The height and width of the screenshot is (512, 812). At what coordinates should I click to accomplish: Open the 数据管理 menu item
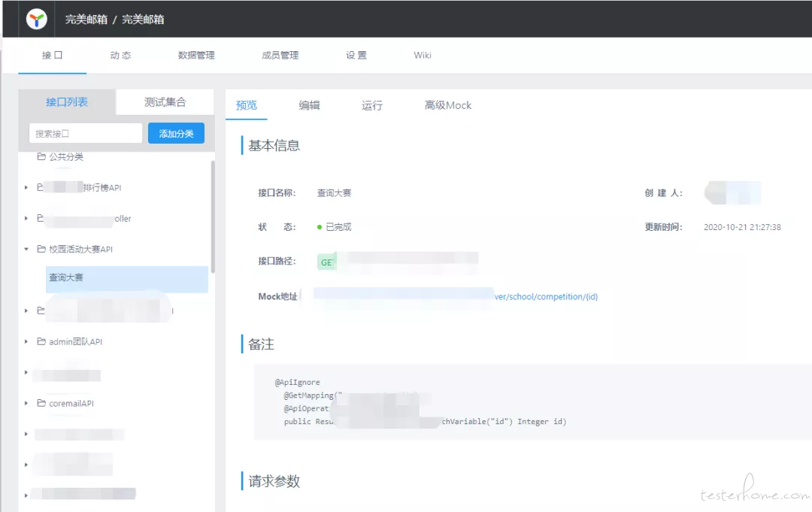(196, 56)
